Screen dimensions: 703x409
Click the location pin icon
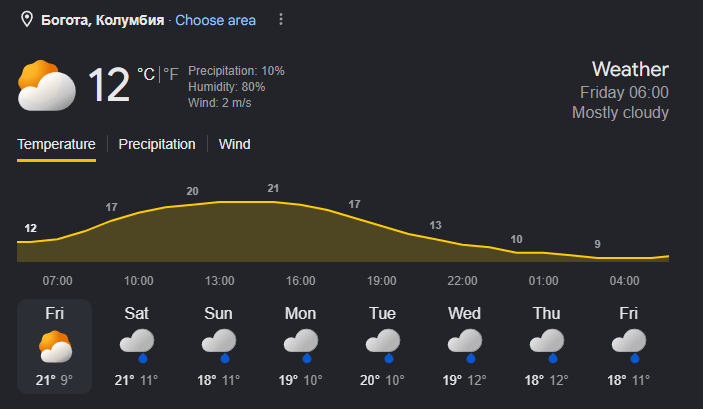(x=27, y=19)
